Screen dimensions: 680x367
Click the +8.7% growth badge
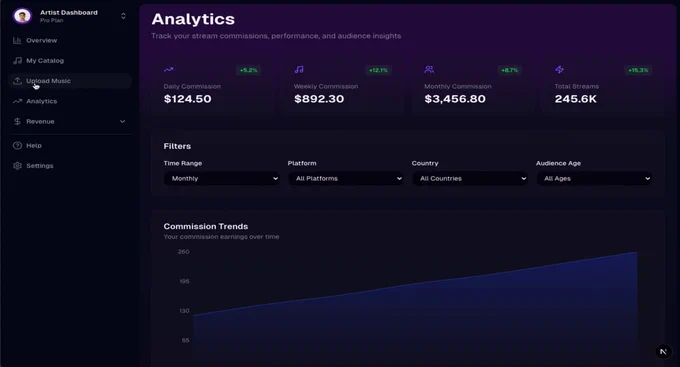coord(509,70)
